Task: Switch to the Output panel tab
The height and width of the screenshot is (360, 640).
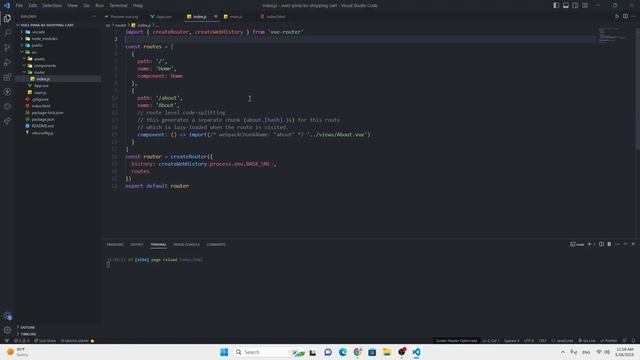Action: coord(137,244)
